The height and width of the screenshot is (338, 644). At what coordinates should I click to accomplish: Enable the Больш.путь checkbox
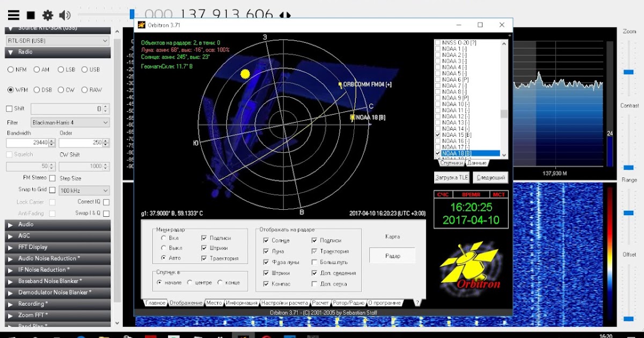tap(314, 262)
